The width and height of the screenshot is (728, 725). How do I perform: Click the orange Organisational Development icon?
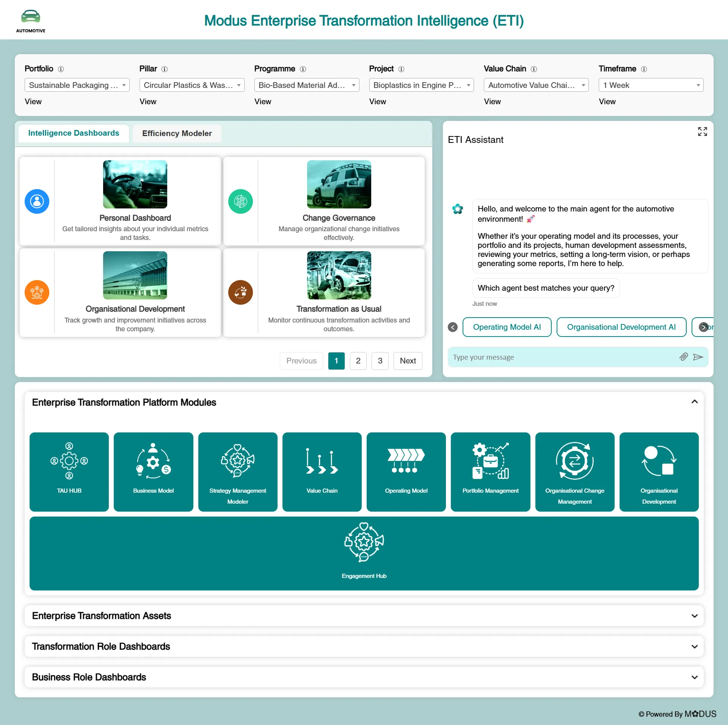pyautogui.click(x=37, y=292)
